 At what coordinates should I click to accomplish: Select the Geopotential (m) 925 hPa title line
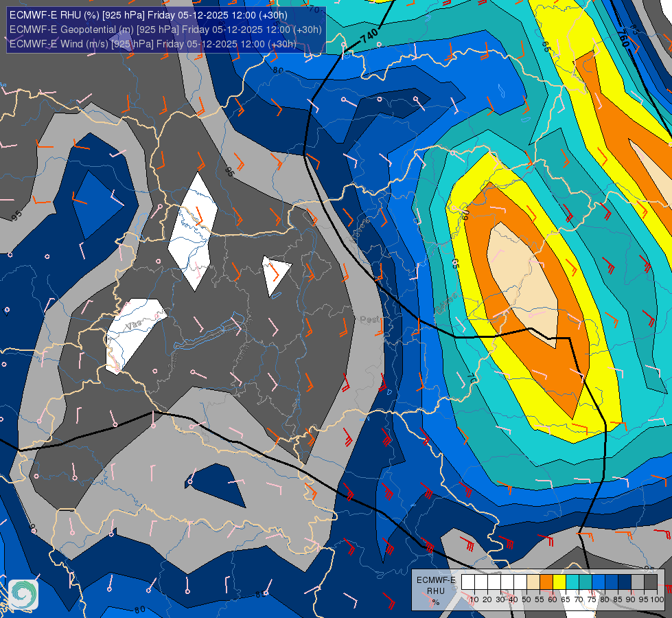point(165,30)
